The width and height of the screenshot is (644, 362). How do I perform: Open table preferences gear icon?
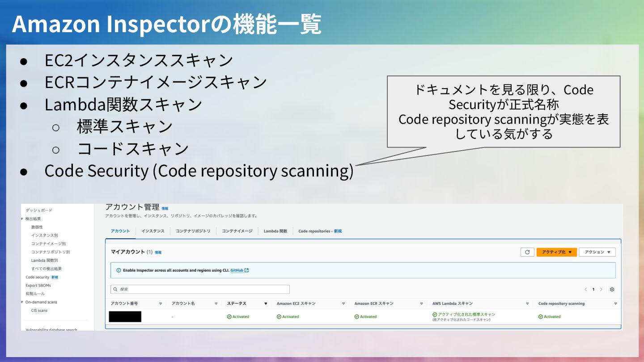(612, 290)
